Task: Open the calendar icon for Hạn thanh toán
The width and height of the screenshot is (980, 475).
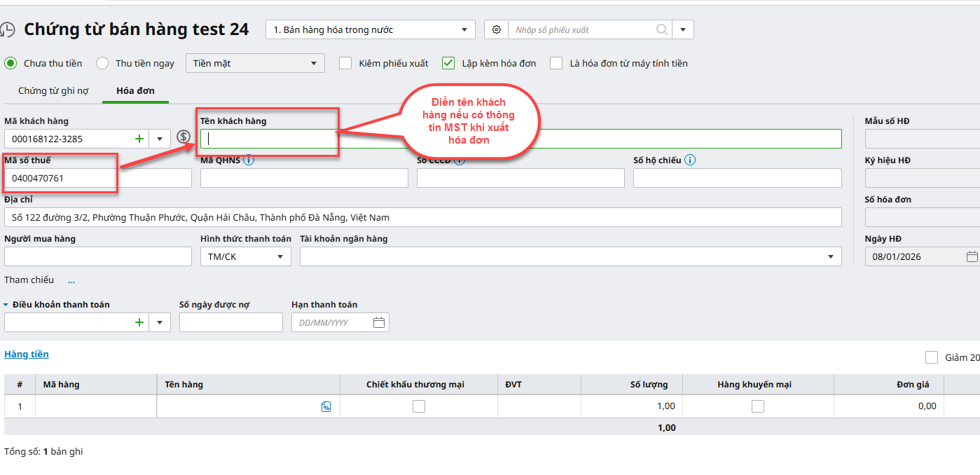Action: pos(379,322)
